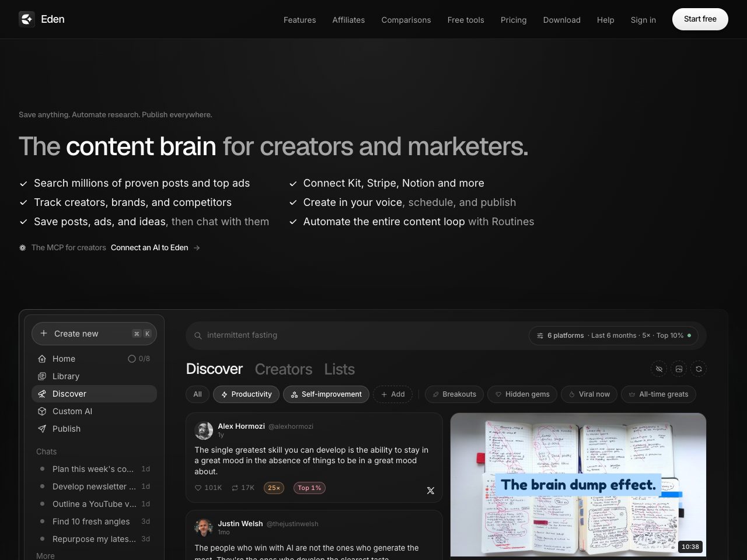This screenshot has height=560, width=747.
Task: Enable the Hidden gems filter
Action: (x=522, y=394)
